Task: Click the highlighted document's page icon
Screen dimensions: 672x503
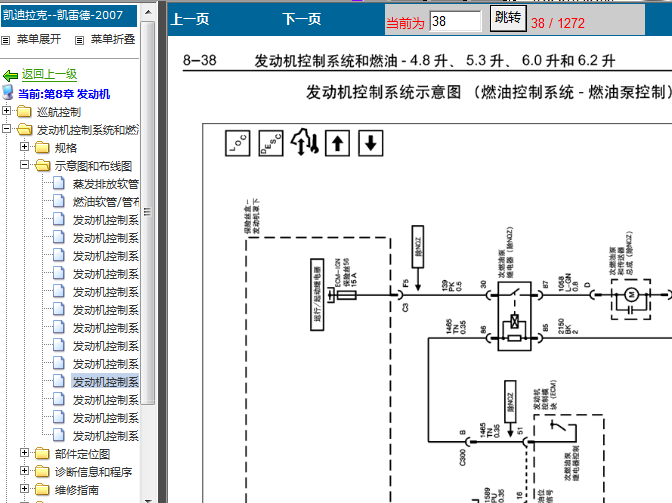Action: (59, 381)
